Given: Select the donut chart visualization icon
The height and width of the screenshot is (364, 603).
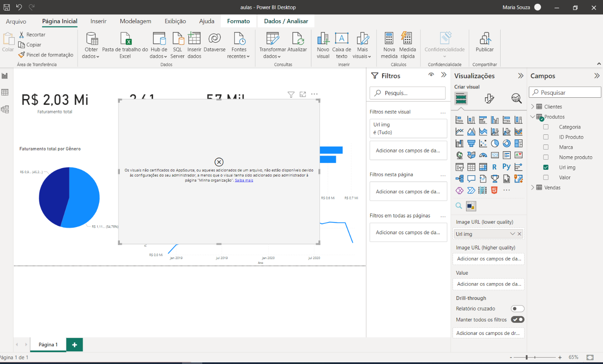Looking at the screenshot, I should coord(507,144).
